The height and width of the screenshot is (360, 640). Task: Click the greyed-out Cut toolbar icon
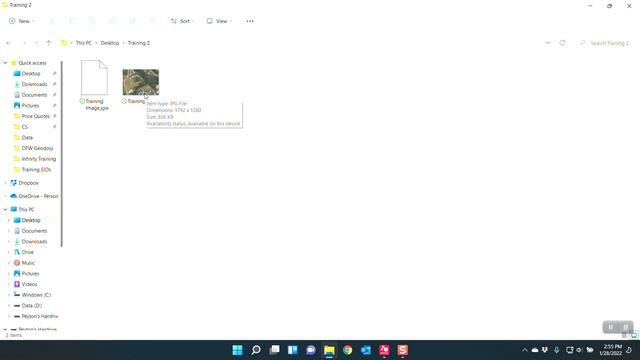[53, 21]
